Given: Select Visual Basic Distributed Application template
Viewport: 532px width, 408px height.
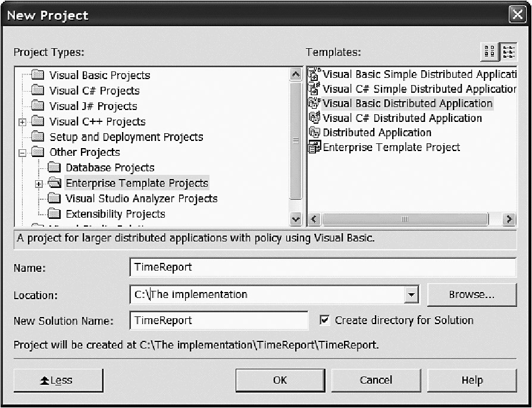Looking at the screenshot, I should 407,103.
